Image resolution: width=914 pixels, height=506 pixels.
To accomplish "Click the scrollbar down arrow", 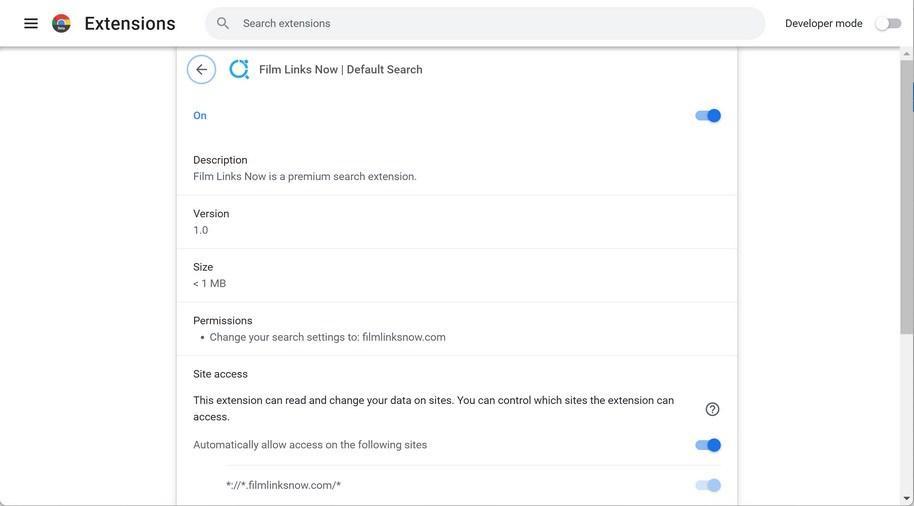I will [x=907, y=498].
